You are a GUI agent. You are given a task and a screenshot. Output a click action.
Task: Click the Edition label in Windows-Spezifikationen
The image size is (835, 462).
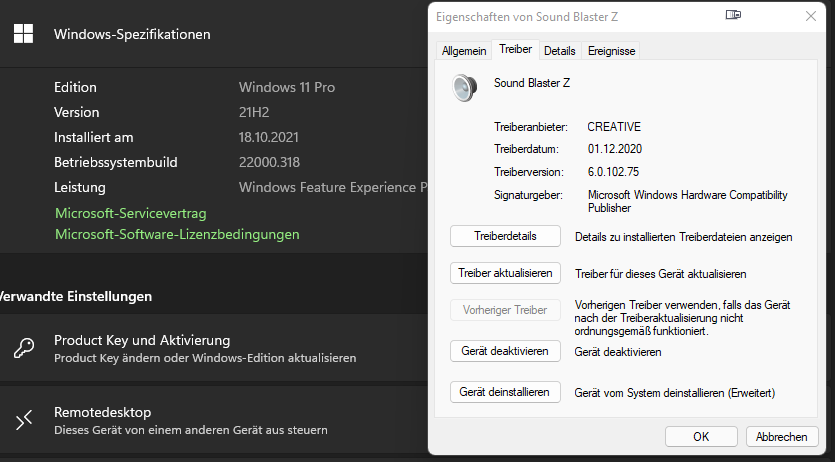tap(75, 87)
